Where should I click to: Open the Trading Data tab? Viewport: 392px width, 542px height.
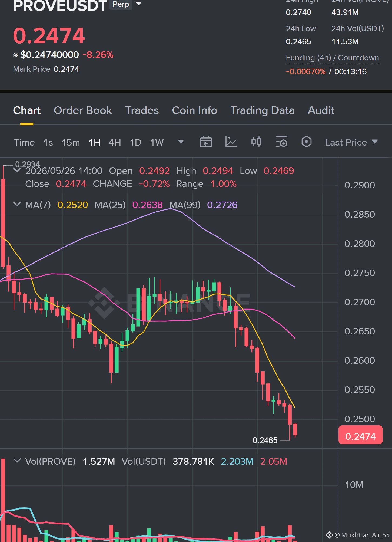[x=262, y=110]
